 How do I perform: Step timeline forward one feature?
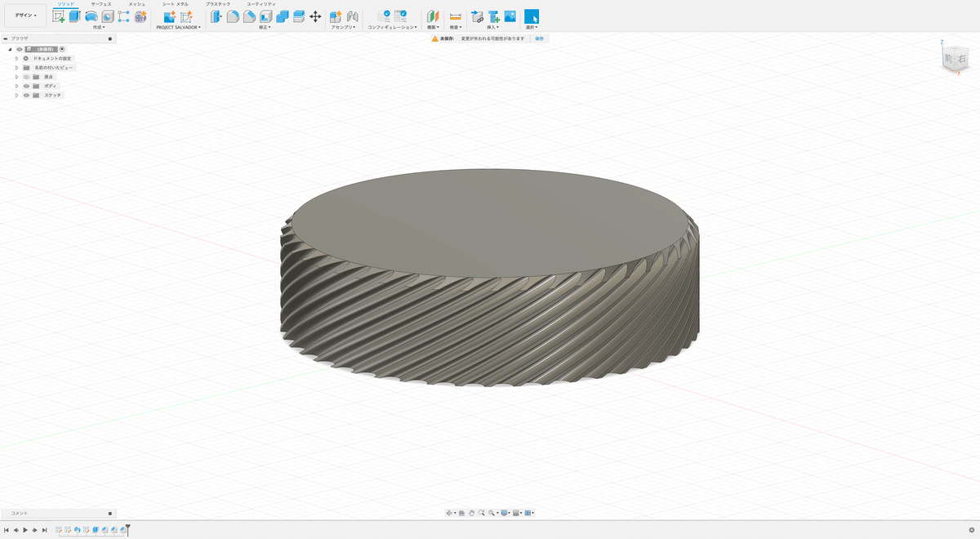coord(34,530)
